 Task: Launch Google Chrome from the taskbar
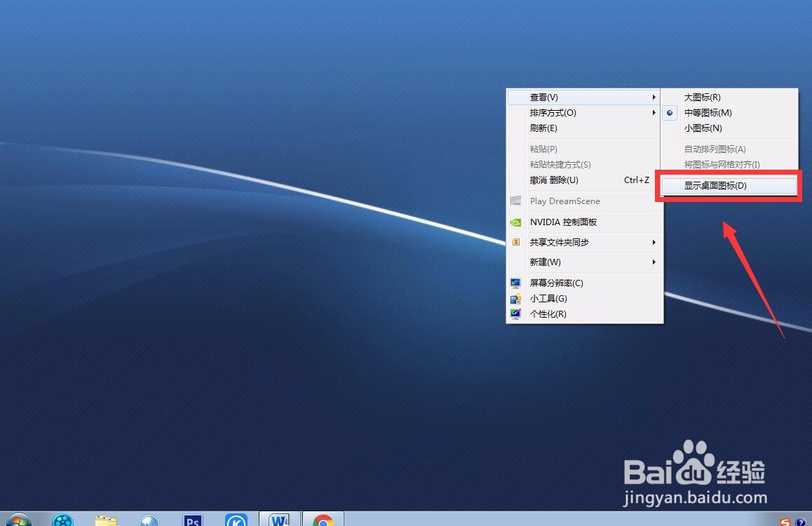coord(324,520)
